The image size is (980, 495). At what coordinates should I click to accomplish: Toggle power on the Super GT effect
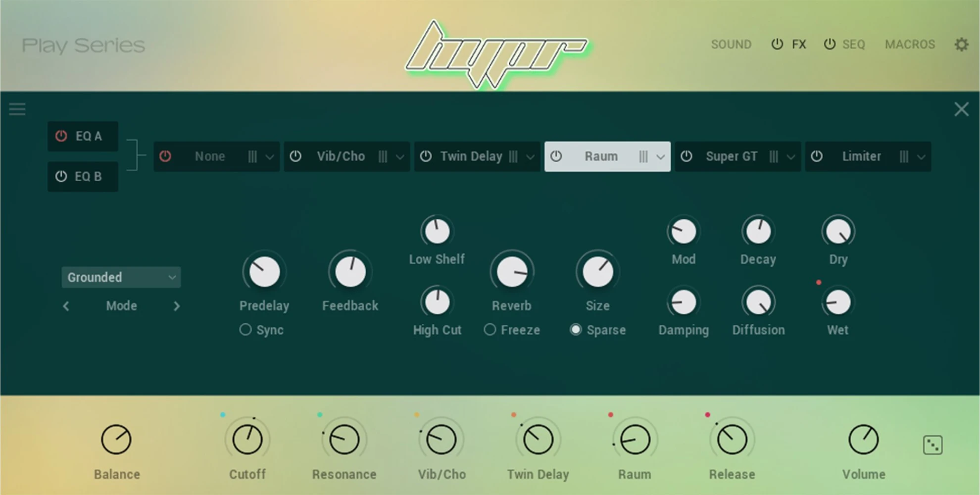tap(686, 156)
